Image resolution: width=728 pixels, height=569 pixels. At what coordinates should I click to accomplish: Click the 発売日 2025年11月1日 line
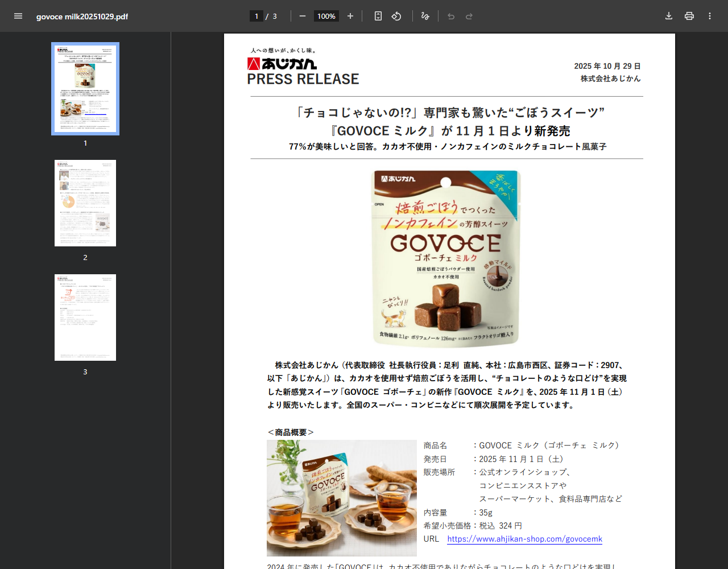tap(494, 459)
